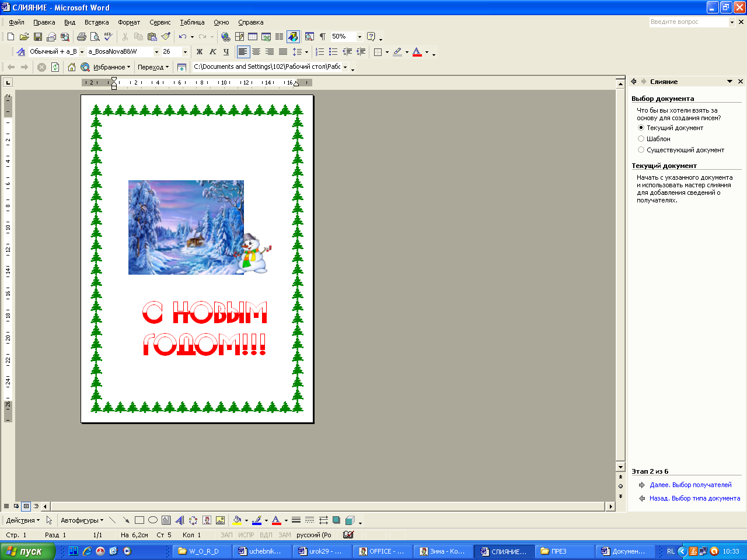Open the Таблица menu
747x560 pixels.
tap(192, 22)
